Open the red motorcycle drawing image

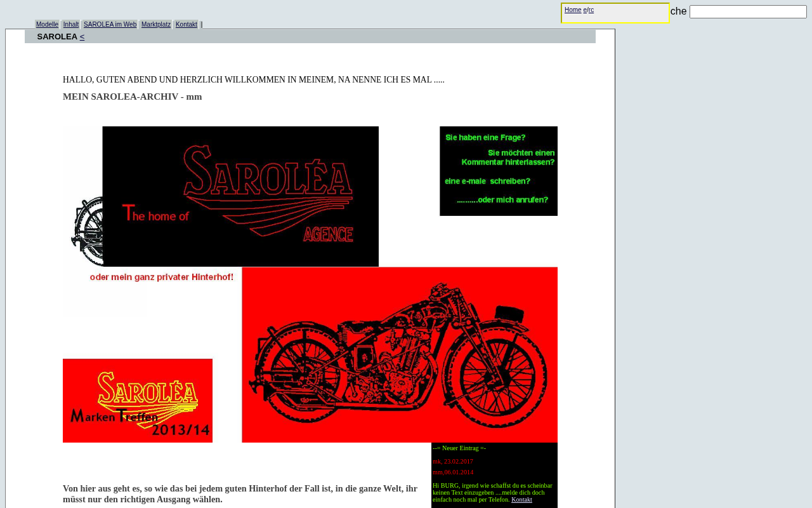(x=400, y=355)
